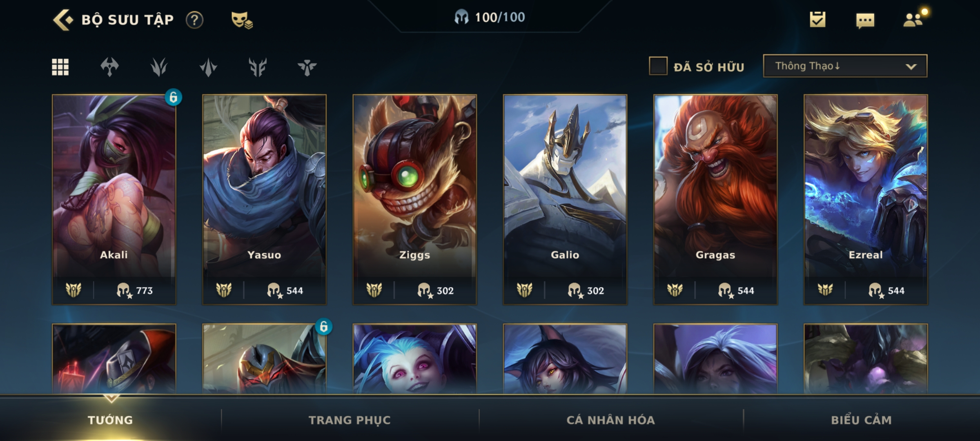Go back using the arrow icon
The width and height of the screenshot is (980, 441).
pos(63,20)
